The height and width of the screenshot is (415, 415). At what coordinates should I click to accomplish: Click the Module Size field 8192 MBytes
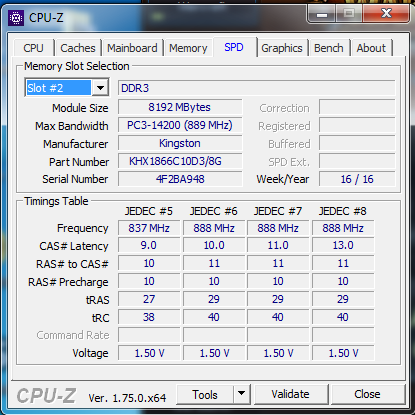(x=180, y=107)
